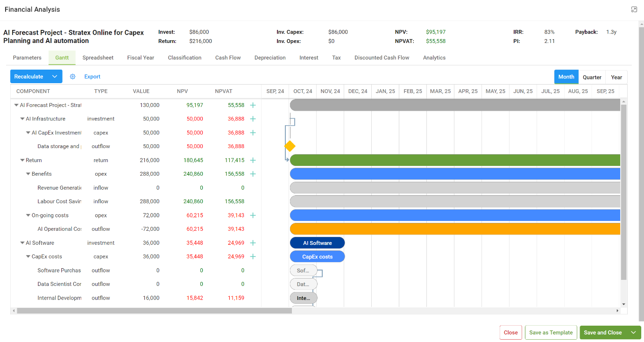Select the yellow diamond milestone marker
Screen dimensions: 644x342
pos(290,146)
